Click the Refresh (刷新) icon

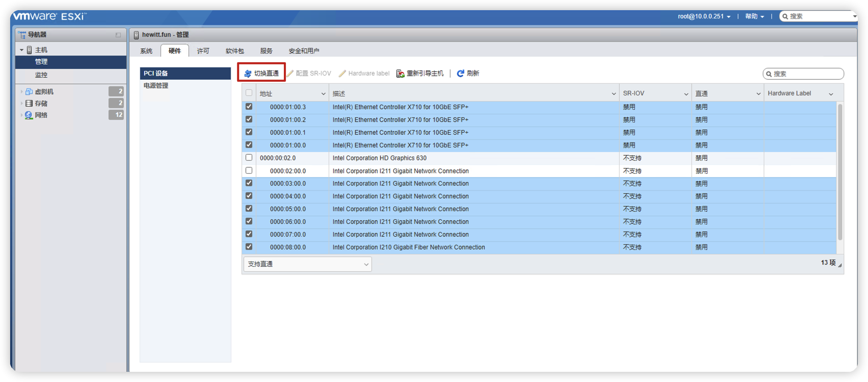point(461,73)
